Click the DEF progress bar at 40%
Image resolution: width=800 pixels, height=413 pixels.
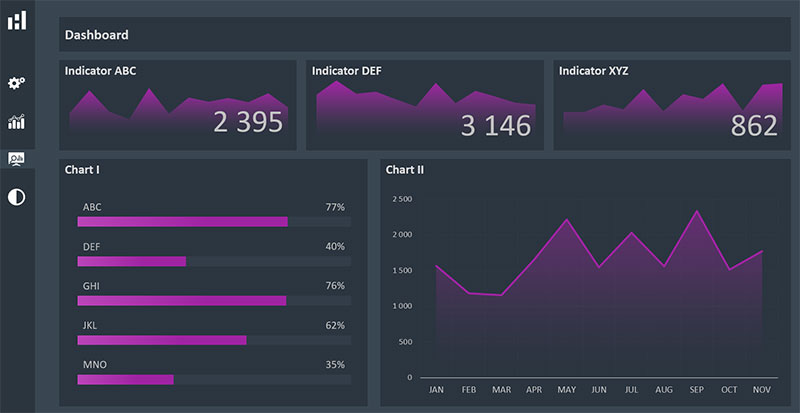click(132, 261)
